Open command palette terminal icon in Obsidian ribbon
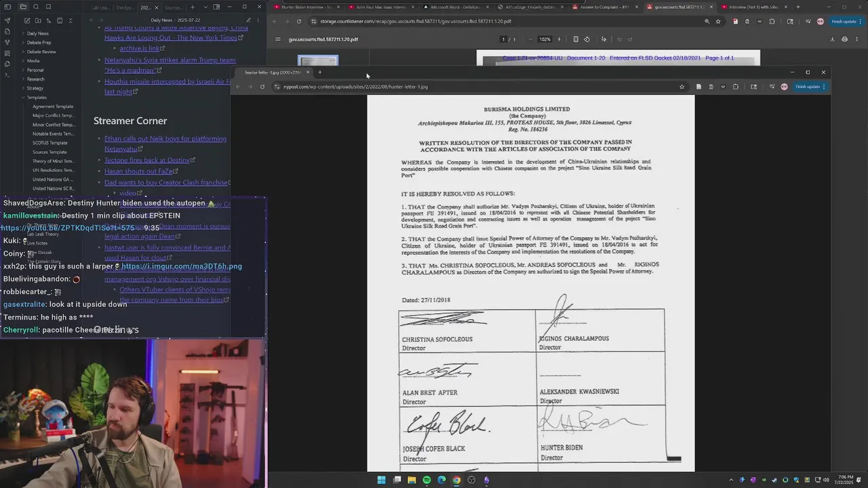868x488 pixels. click(x=7, y=75)
